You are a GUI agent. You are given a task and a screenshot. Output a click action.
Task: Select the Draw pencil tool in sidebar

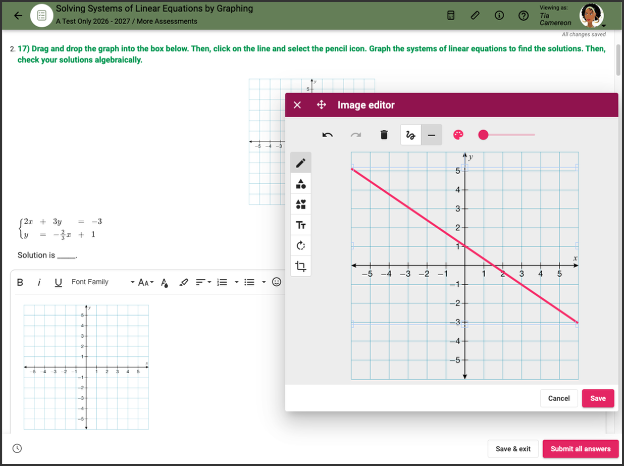pyautogui.click(x=301, y=163)
